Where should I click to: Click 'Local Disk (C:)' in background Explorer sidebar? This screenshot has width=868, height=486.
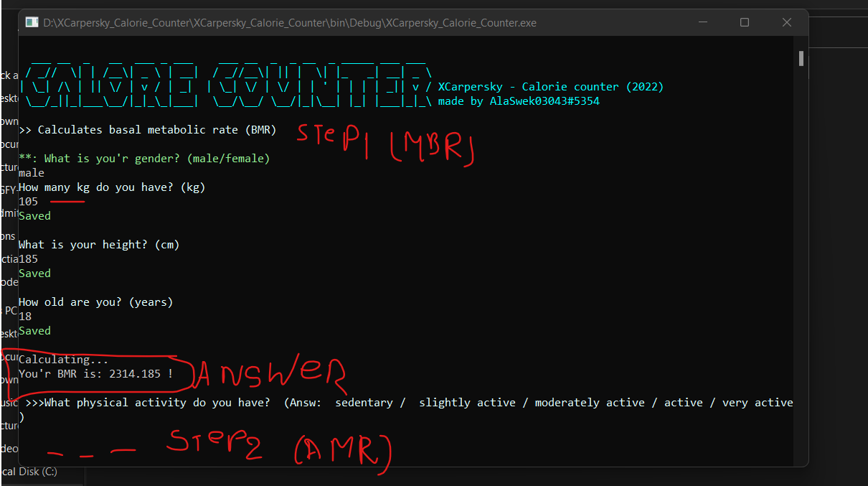click(29, 472)
